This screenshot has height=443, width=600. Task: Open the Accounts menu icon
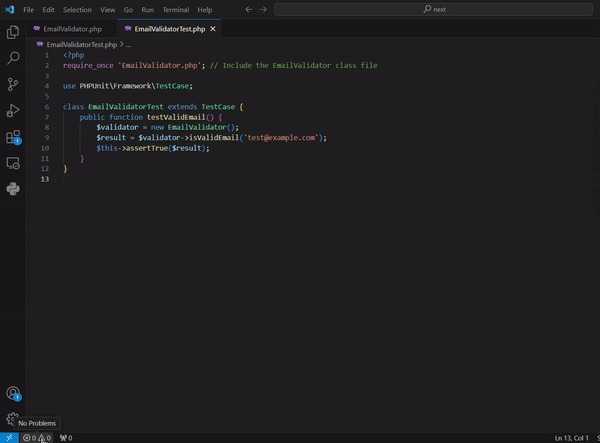[13, 393]
